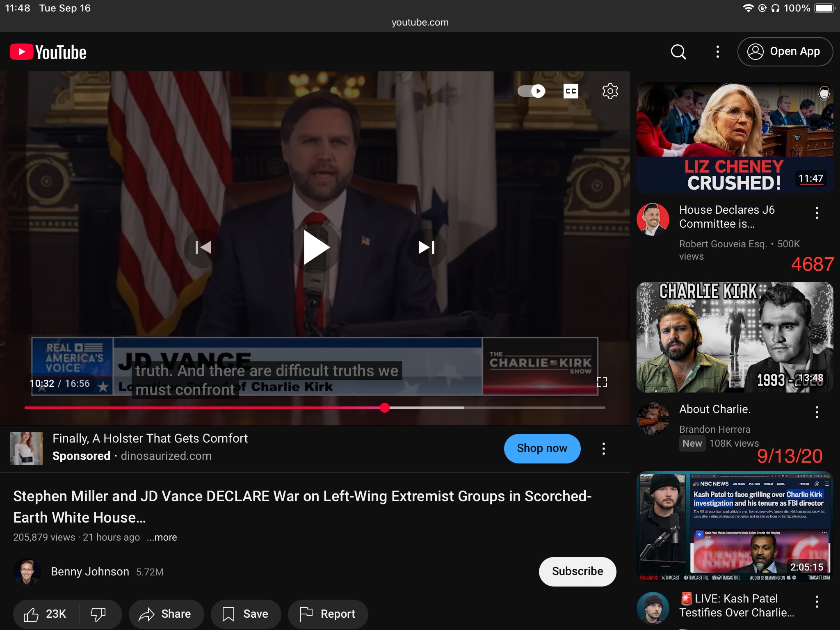Viewport: 840px width, 630px height.
Task: Save video to playlist
Action: pyautogui.click(x=246, y=614)
